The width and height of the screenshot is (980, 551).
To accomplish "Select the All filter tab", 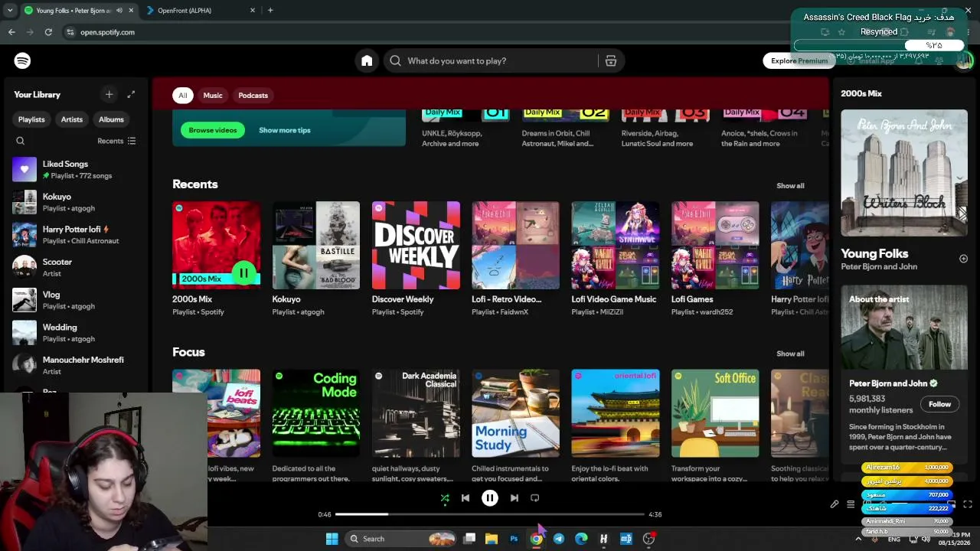I will point(182,96).
